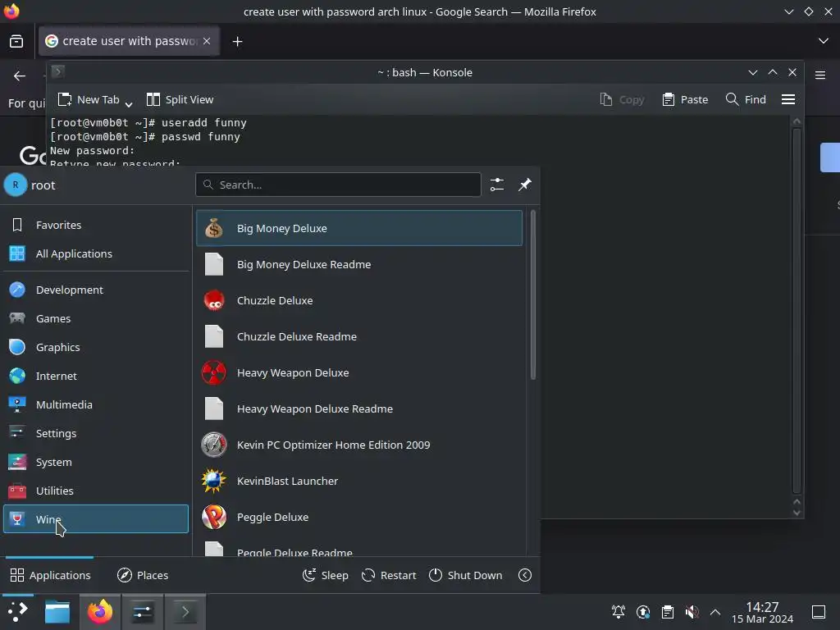Click Paste in Konsole toolbar

(x=685, y=99)
